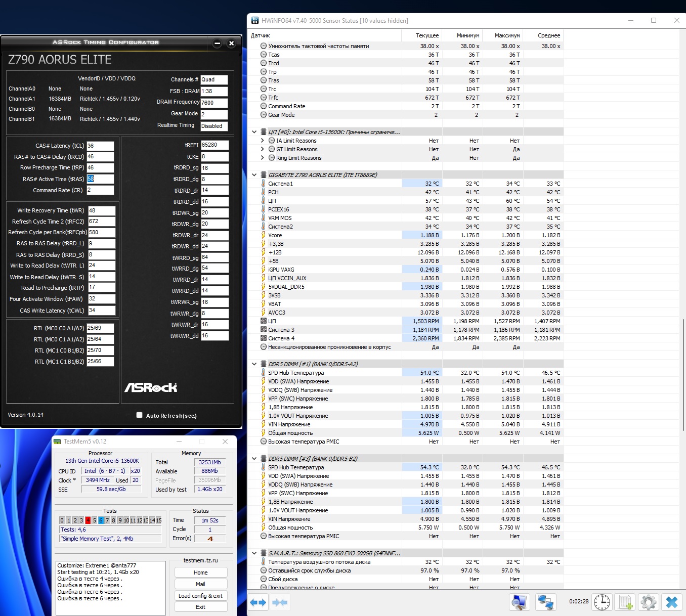686x616 pixels.
Task: Click the collapse columns arrows icon in HWiNFO
Action: 280,602
